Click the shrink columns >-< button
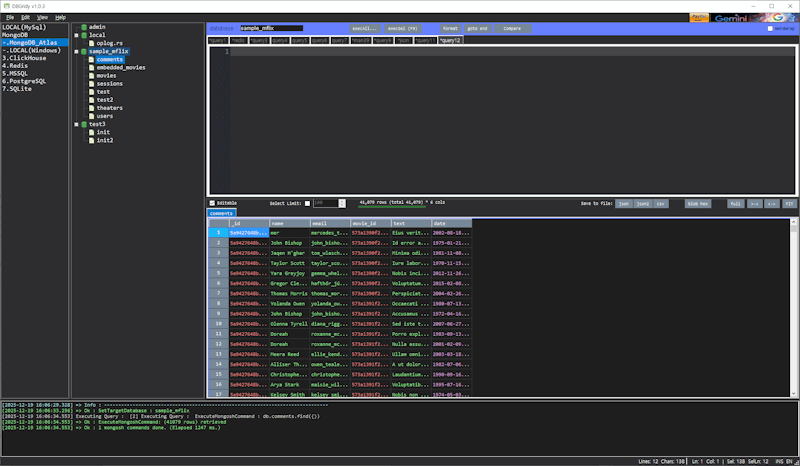The width and height of the screenshot is (800, 466). coord(754,204)
